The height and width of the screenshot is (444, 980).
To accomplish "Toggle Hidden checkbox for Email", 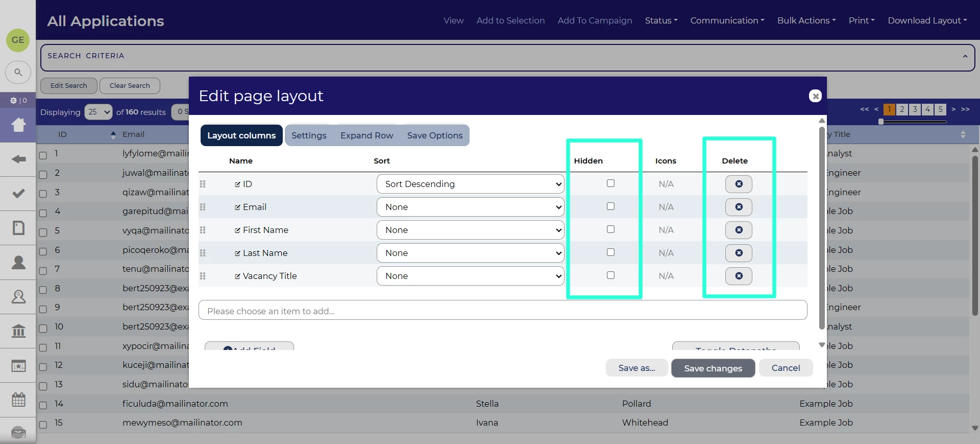I will [610, 206].
